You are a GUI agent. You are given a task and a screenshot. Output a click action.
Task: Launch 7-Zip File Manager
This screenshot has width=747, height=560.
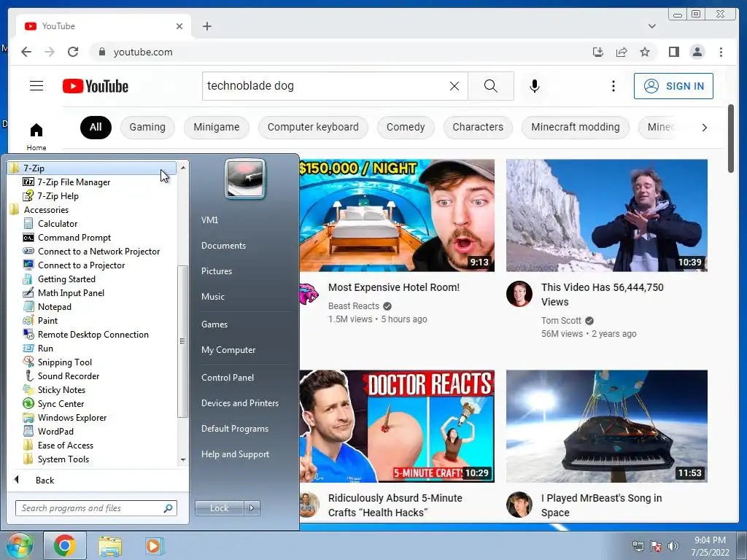coord(74,182)
